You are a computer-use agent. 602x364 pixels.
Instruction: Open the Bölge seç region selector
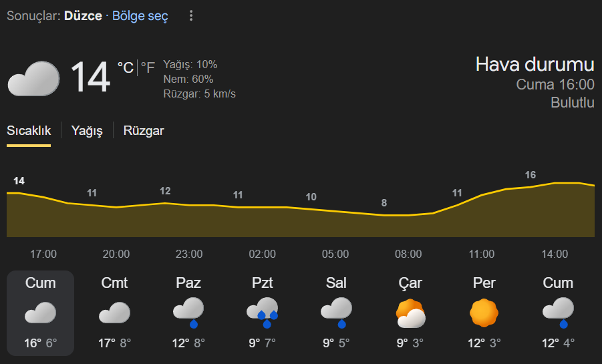[x=140, y=15]
